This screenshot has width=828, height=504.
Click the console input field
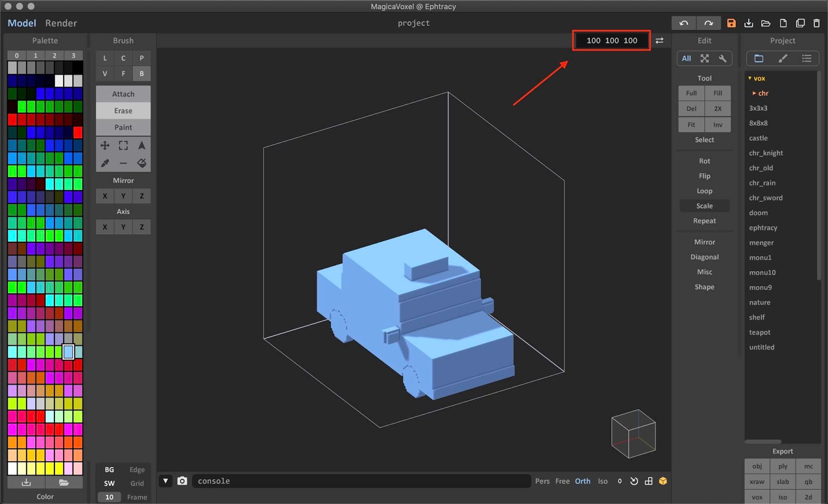pos(361,481)
